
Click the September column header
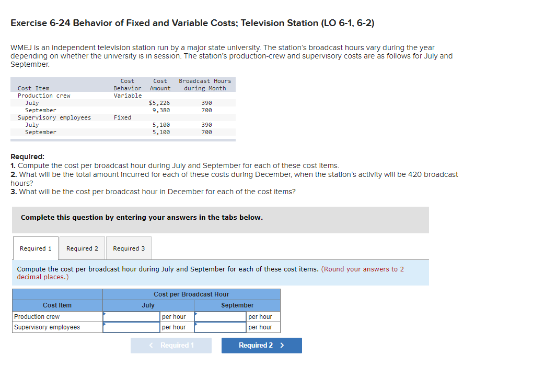237,305
